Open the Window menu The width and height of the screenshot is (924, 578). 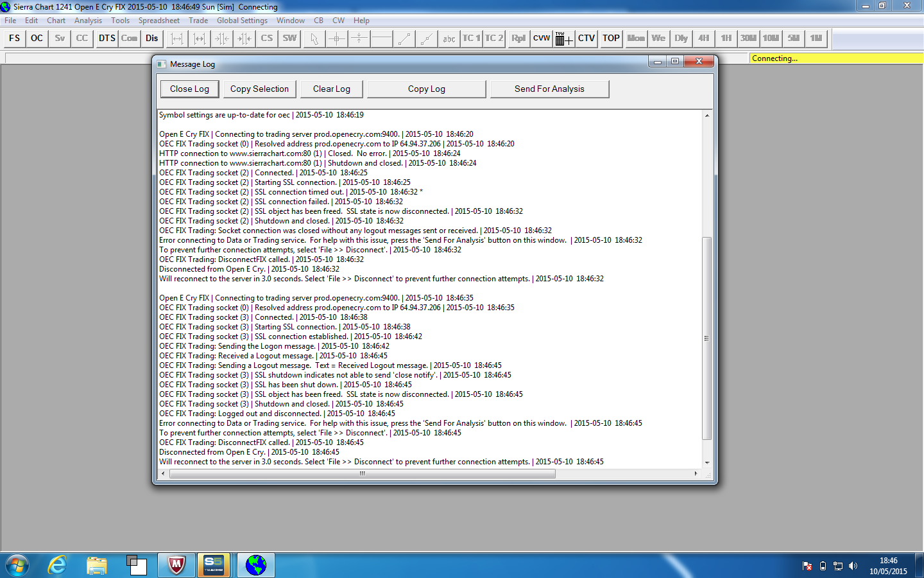click(x=291, y=21)
